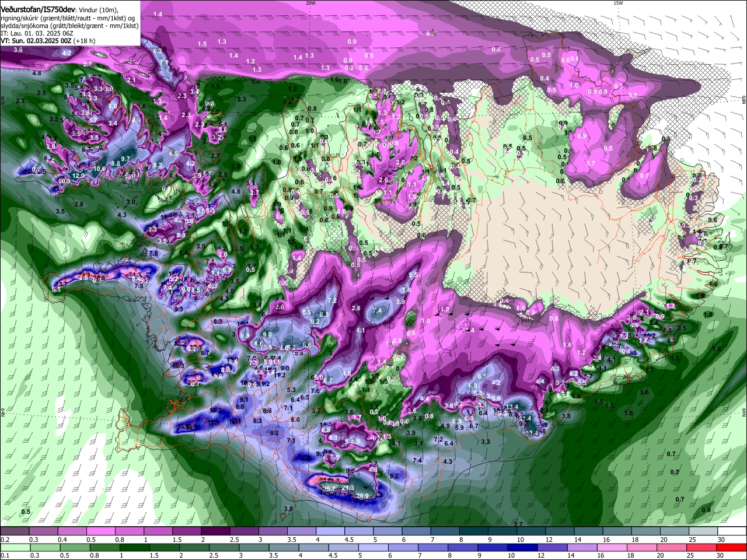Select the 16–18 swatch in upper legend
747x560 pixels.
[616, 531]
